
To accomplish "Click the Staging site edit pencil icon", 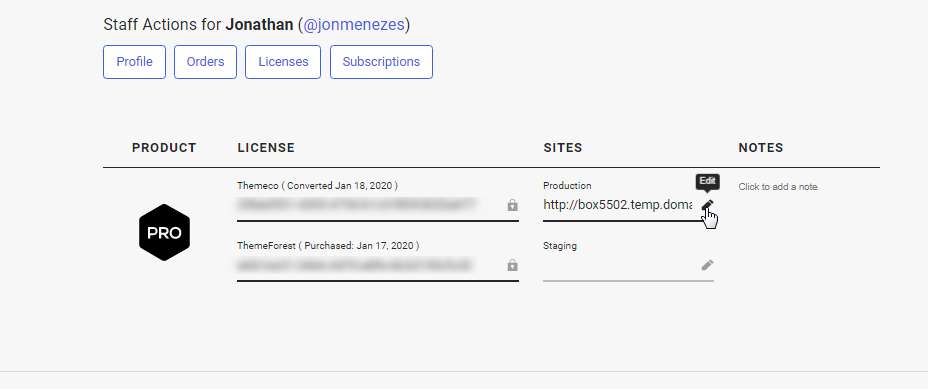I will 707,265.
